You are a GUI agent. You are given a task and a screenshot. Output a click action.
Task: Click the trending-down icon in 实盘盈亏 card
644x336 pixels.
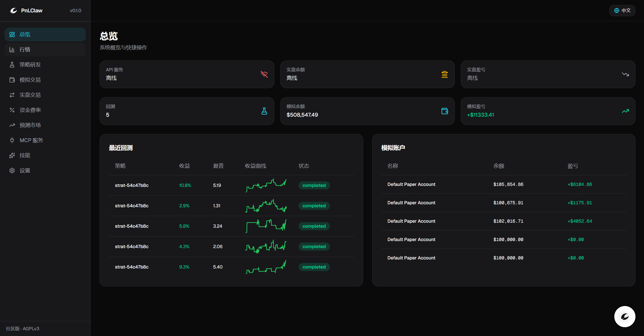pyautogui.click(x=625, y=74)
